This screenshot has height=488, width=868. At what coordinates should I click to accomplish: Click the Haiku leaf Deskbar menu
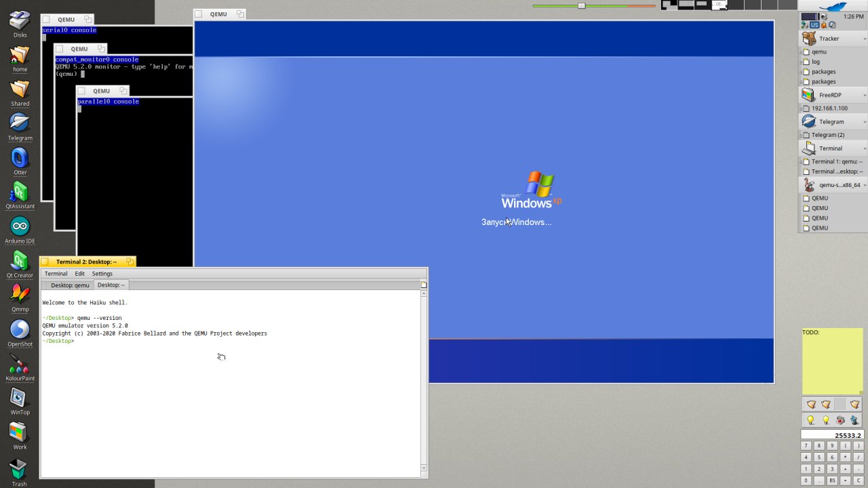833,5
